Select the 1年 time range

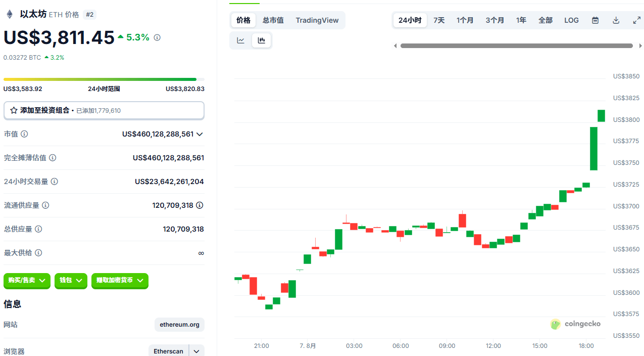click(521, 20)
